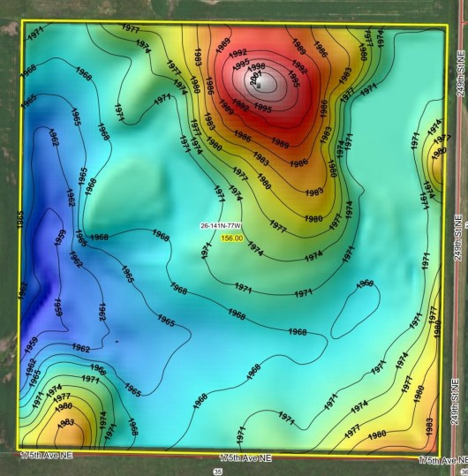Click the 1983 label in southwest hill
The image size is (468, 476).
[65, 423]
